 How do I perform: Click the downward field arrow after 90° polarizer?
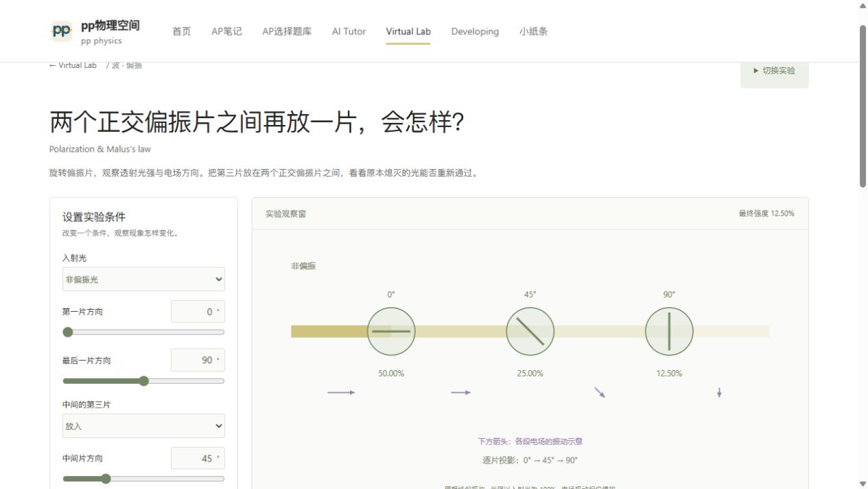point(719,393)
